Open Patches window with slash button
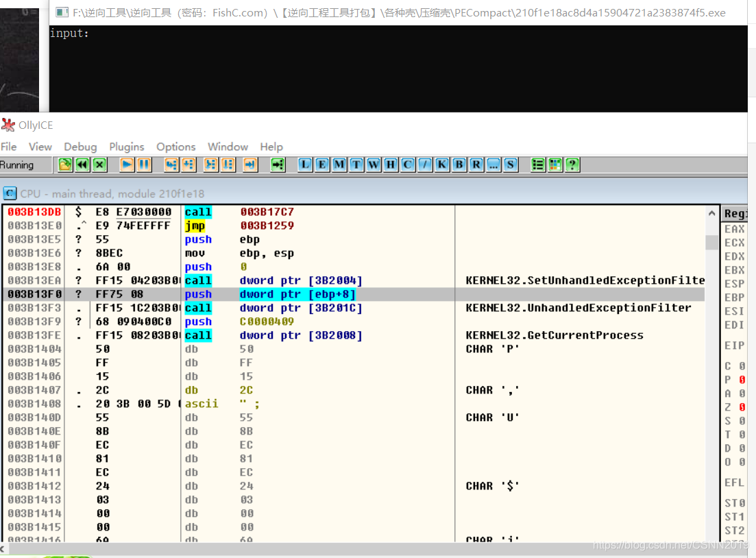This screenshot has height=558, width=756. tap(425, 165)
